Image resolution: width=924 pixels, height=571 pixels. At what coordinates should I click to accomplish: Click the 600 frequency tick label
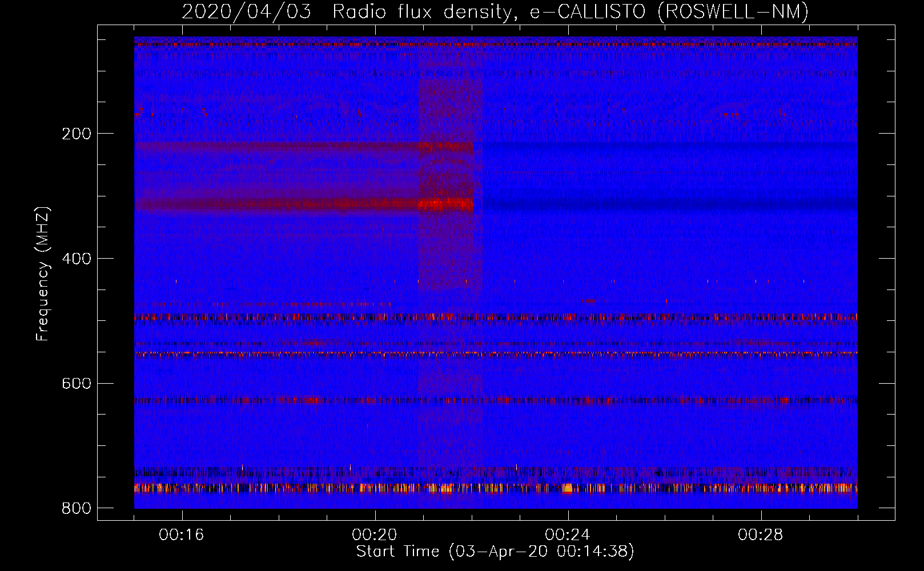point(77,383)
